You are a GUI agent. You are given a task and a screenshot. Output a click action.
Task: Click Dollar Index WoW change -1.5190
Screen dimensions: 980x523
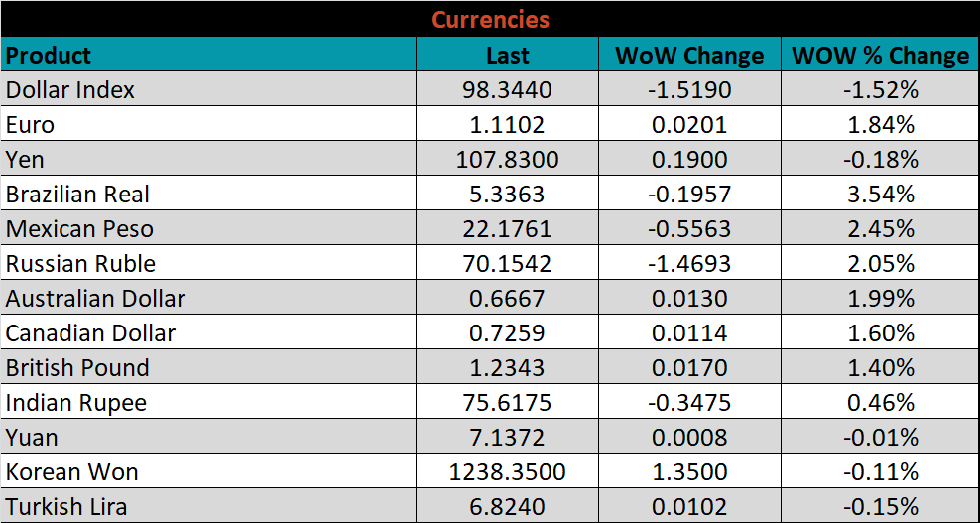click(689, 90)
